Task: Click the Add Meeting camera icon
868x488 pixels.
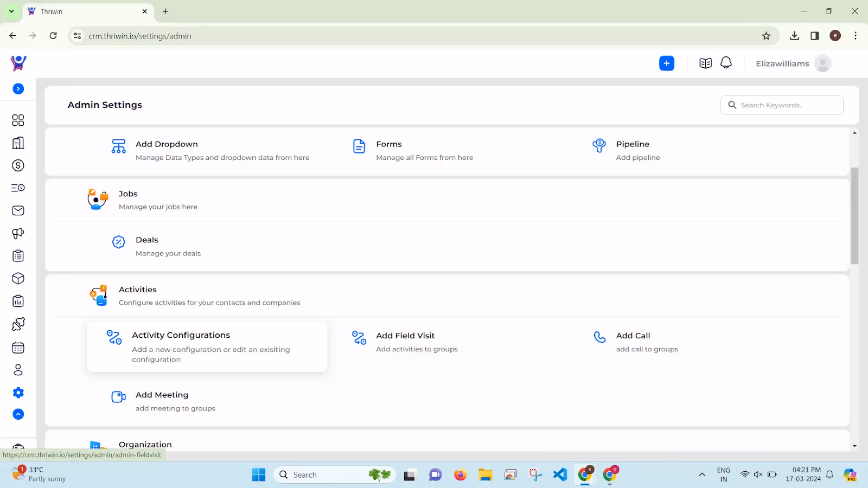Action: [x=118, y=397]
